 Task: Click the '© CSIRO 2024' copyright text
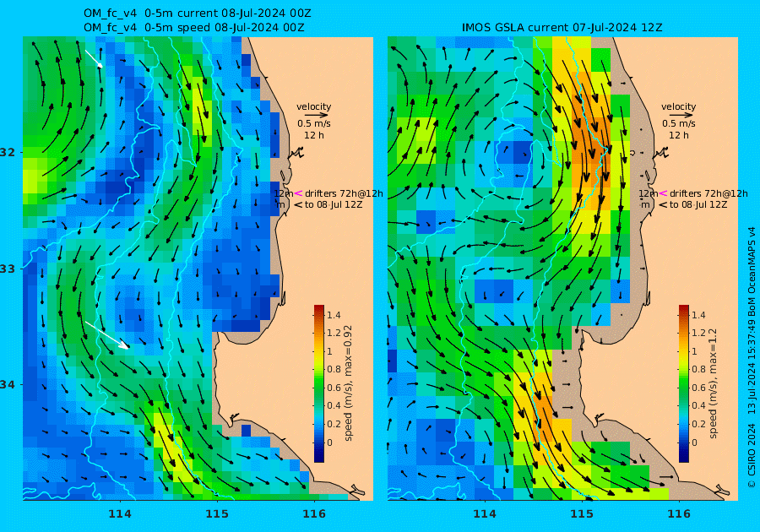752,455
